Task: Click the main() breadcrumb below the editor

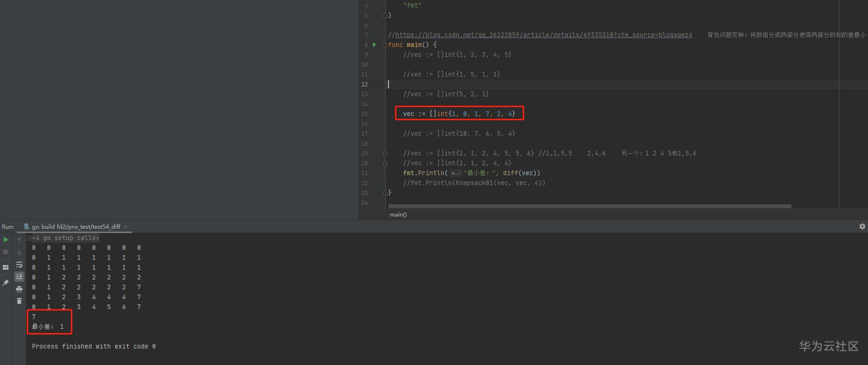Action: [398, 215]
